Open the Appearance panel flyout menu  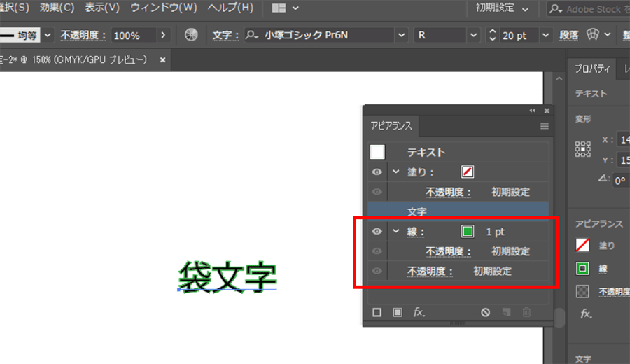pyautogui.click(x=545, y=127)
